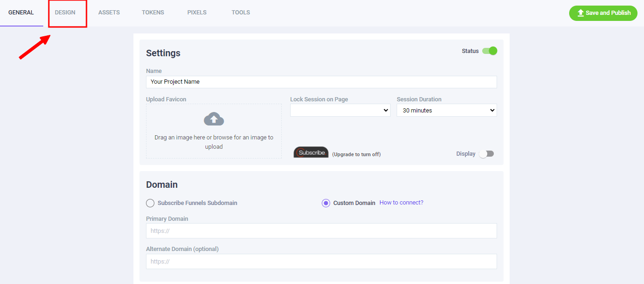
Task: Focus the Primary Domain input field
Action: (321, 231)
